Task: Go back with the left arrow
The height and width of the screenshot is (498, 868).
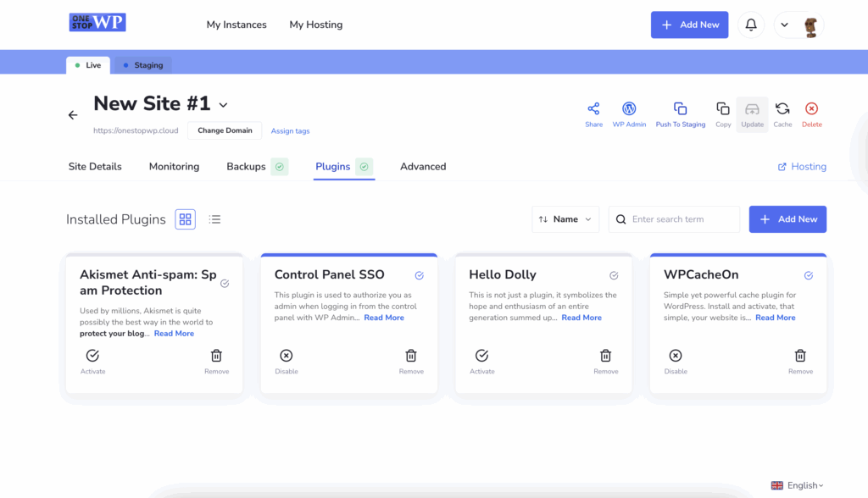Action: pyautogui.click(x=73, y=115)
